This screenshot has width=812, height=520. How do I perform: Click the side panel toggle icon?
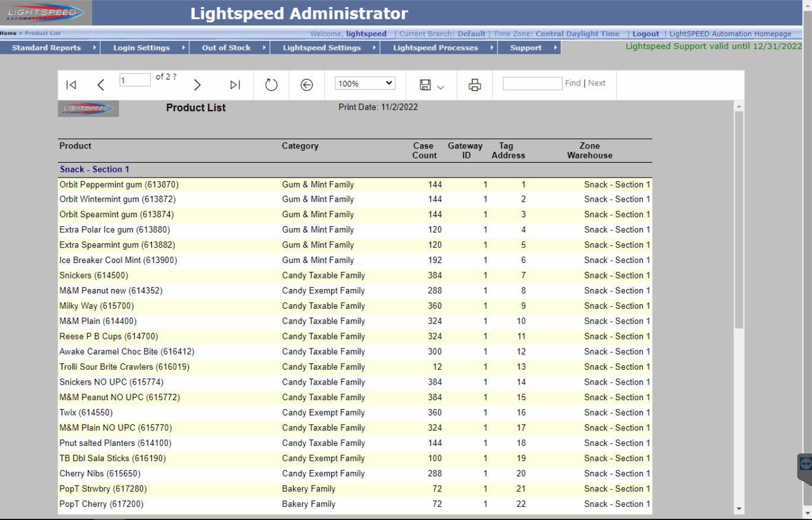pos(805,464)
